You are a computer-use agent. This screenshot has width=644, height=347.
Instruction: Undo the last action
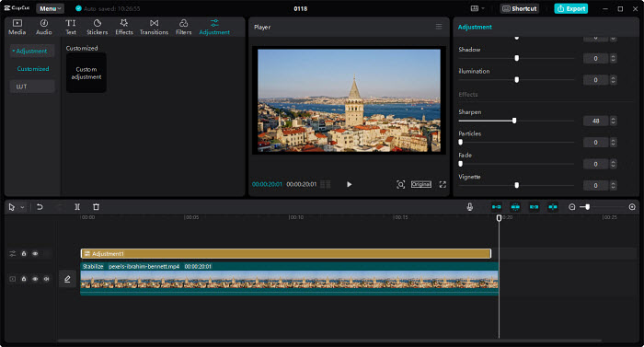pyautogui.click(x=40, y=207)
